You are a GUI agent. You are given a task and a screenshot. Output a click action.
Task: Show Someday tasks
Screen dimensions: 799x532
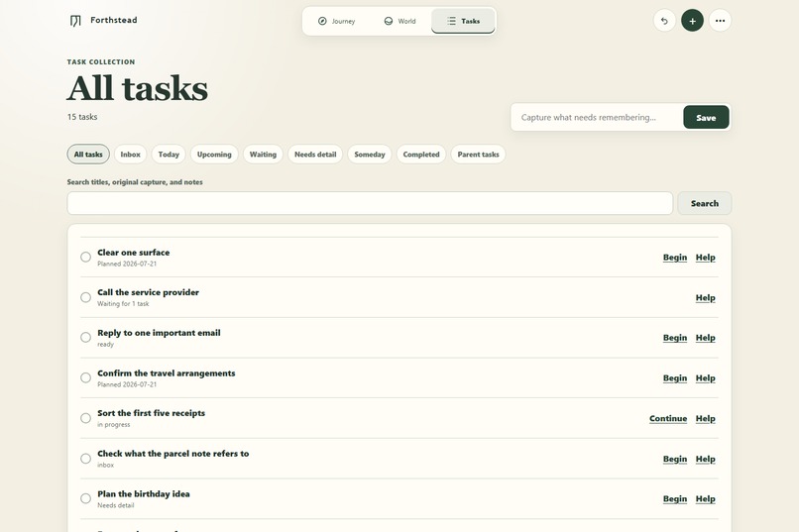click(x=370, y=155)
